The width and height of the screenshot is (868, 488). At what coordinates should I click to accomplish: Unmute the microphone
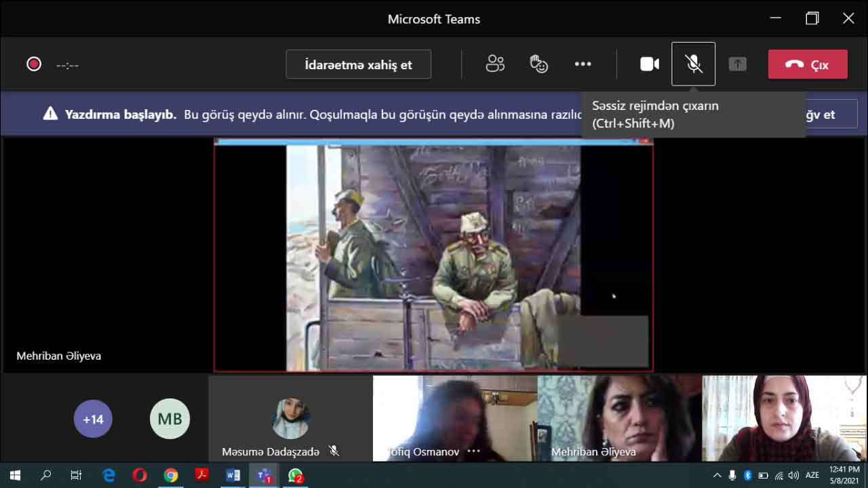693,64
